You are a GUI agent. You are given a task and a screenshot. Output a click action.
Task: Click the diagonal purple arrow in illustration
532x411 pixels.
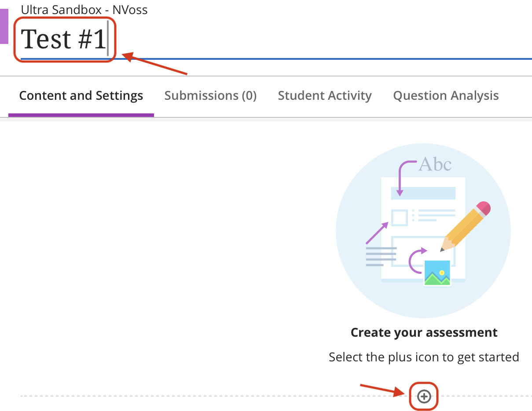(377, 233)
